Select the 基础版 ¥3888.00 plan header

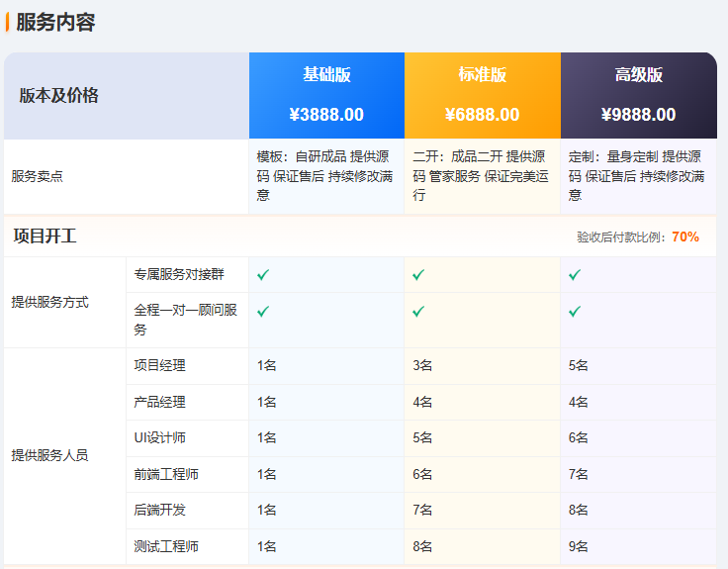point(326,95)
